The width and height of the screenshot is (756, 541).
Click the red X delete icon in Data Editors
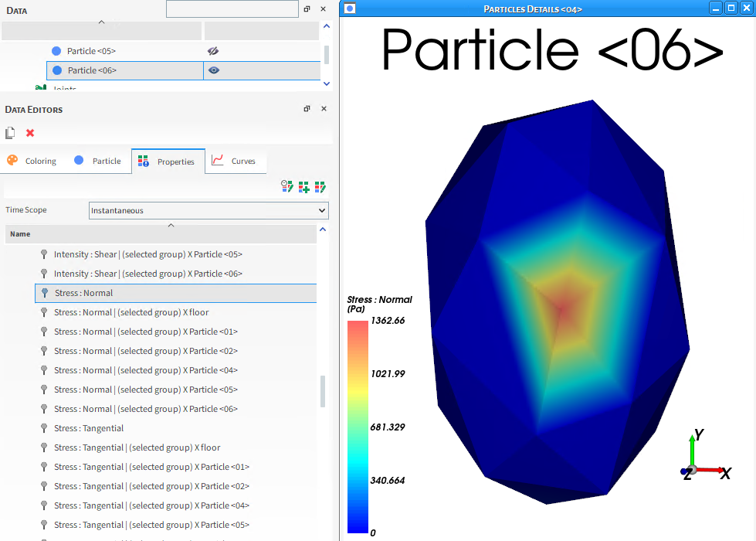[x=29, y=132]
